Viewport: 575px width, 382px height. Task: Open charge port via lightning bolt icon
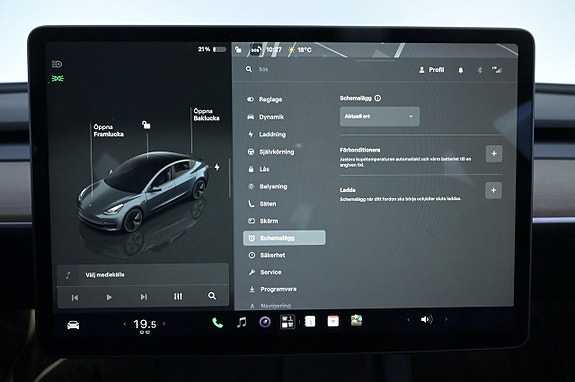(217, 167)
